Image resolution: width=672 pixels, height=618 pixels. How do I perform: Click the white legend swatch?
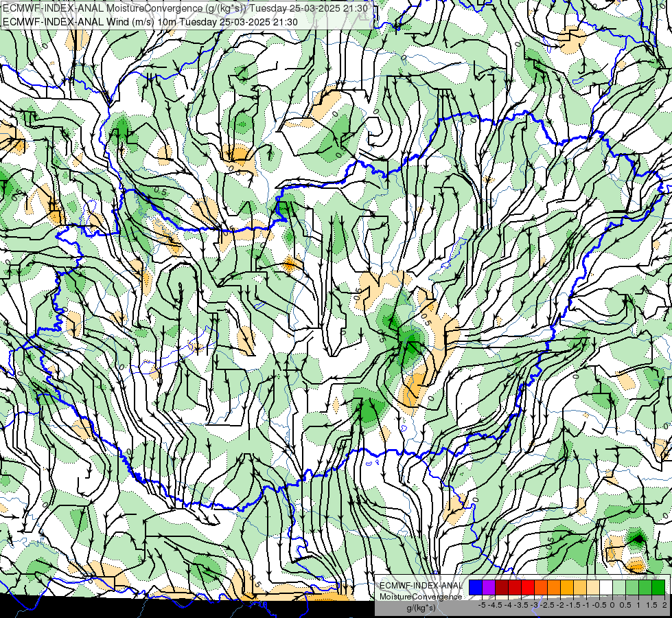[606, 587]
